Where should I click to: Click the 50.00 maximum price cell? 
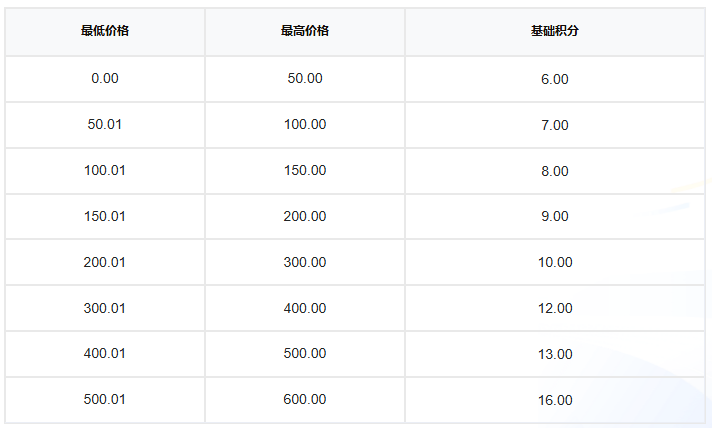[305, 78]
